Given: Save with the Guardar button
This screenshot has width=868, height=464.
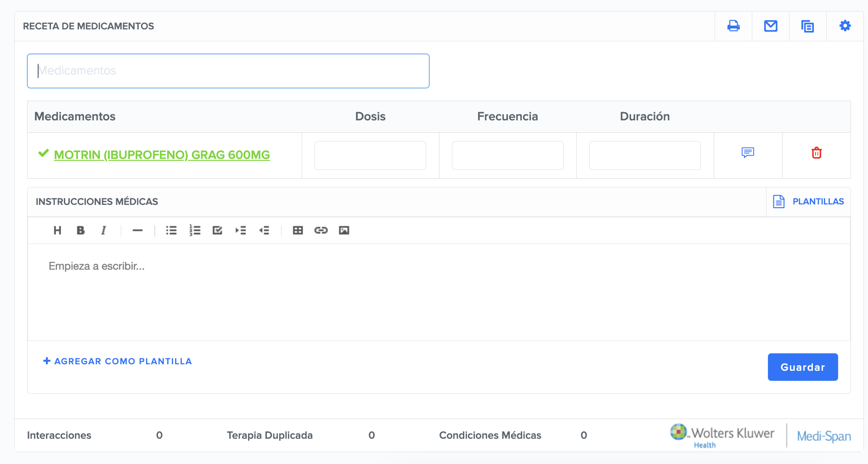Looking at the screenshot, I should tap(803, 367).
